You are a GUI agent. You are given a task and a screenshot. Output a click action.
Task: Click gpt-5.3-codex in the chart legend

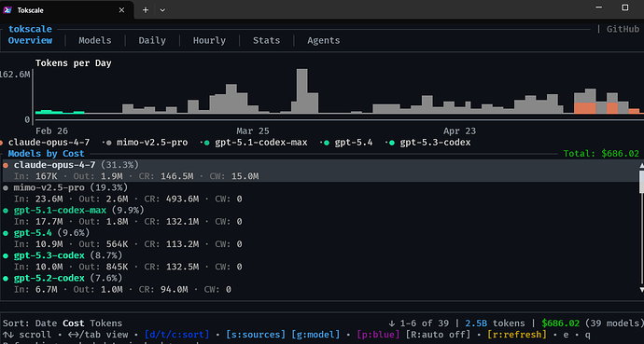click(x=435, y=143)
